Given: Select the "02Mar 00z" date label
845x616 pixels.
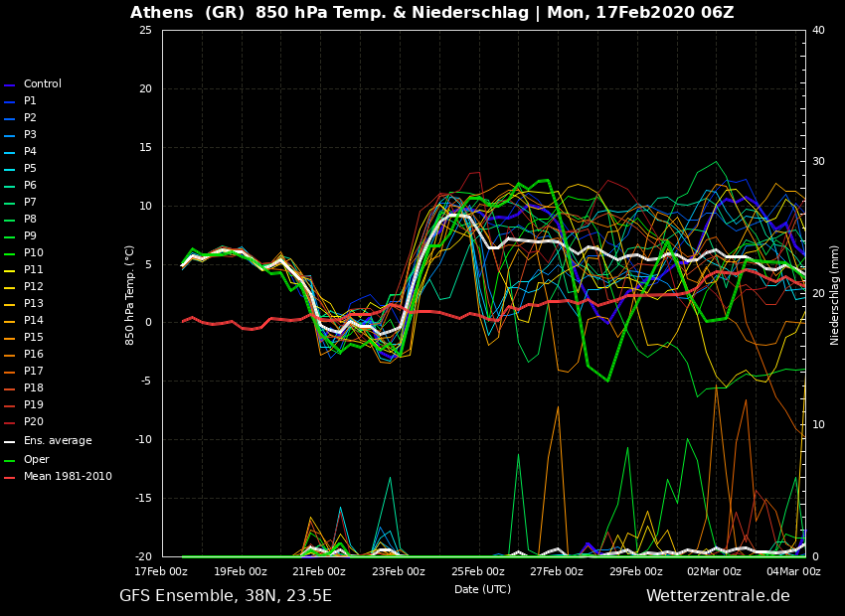Looking at the screenshot, I should [x=715, y=572].
